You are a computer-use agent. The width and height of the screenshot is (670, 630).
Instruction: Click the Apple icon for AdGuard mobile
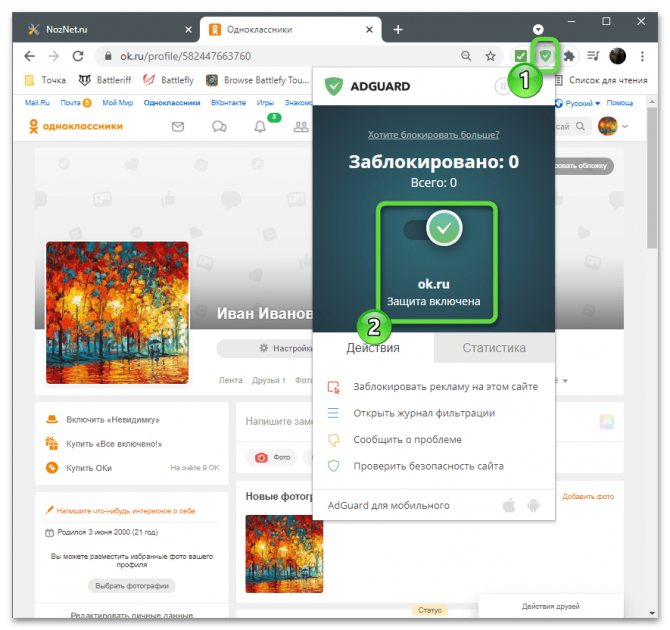tap(509, 506)
